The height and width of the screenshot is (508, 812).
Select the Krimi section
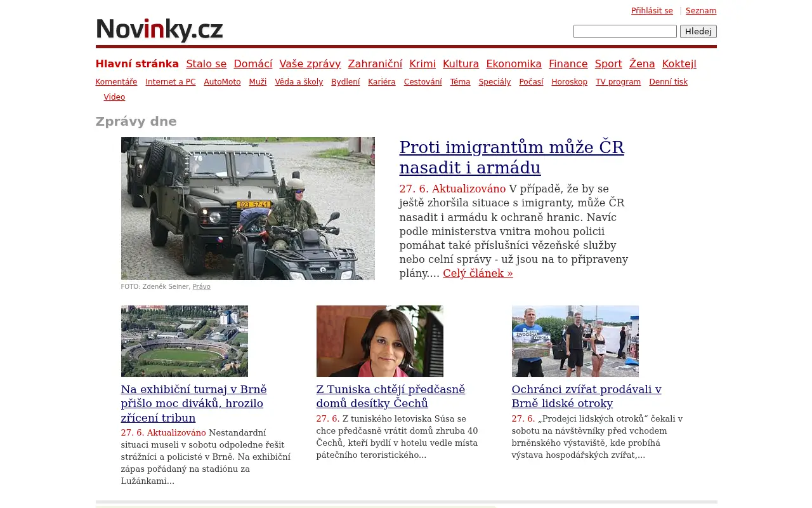[x=422, y=64]
